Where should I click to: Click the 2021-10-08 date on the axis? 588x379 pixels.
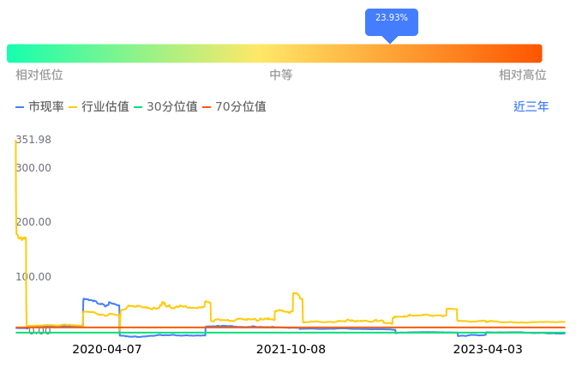click(x=291, y=350)
